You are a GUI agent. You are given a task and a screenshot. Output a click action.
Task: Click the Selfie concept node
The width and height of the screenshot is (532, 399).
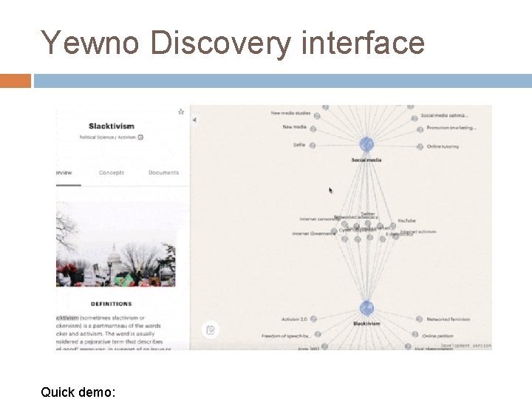[x=313, y=146]
